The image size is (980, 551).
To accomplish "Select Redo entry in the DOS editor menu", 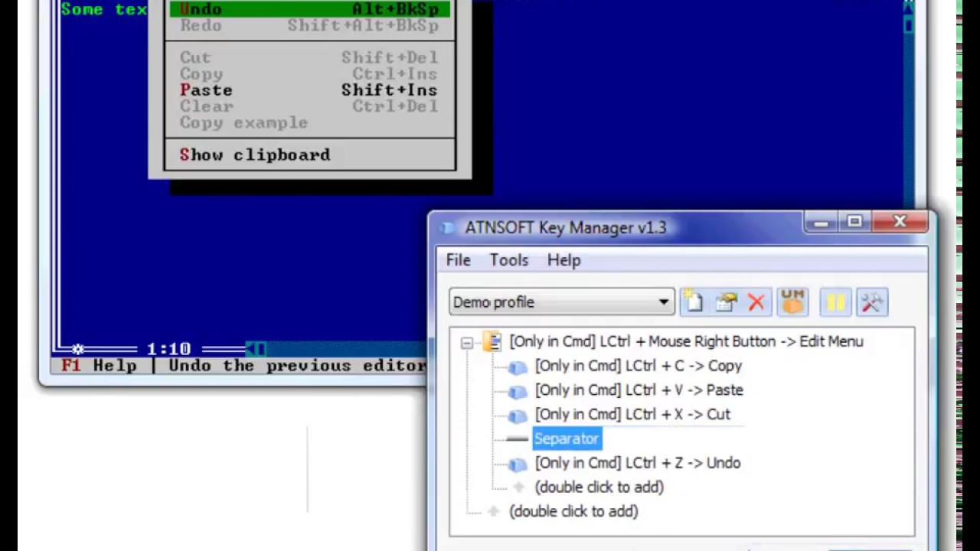I will click(310, 25).
